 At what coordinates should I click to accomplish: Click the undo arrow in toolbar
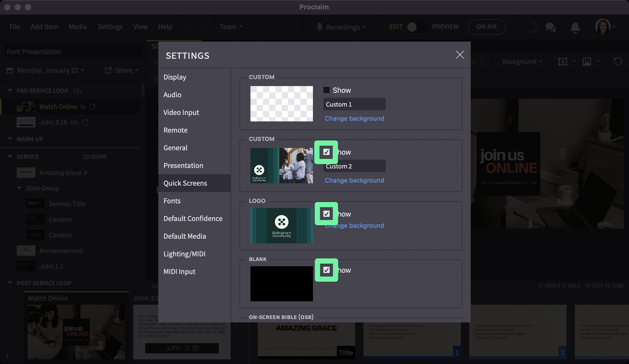click(x=187, y=27)
